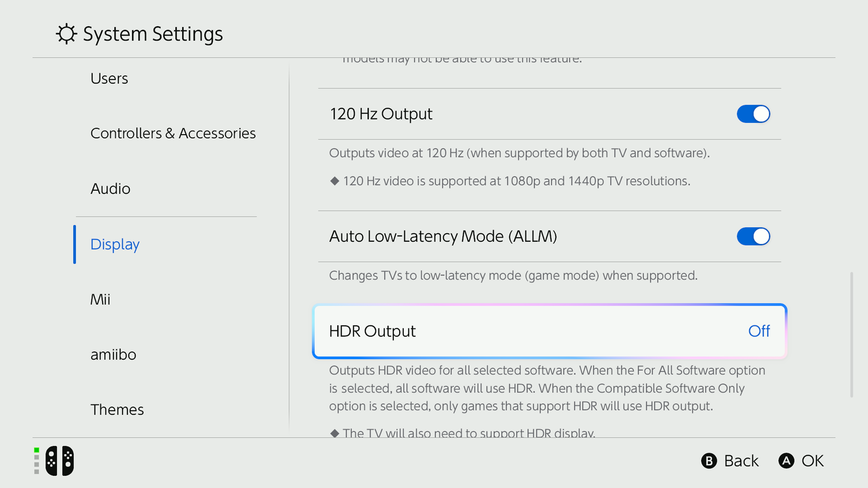The image size is (868, 488).
Task: Click the green player indicator light
Action: pyautogui.click(x=37, y=450)
